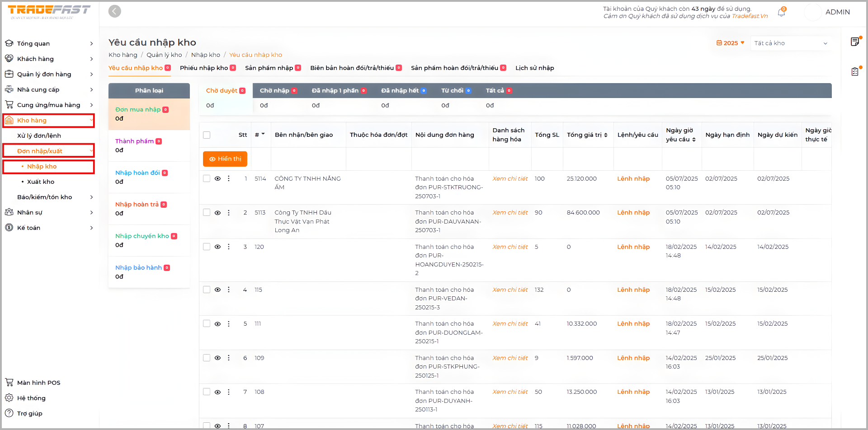This screenshot has height=430, width=868.
Task: Tick the checkbox for row 3
Action: point(207,247)
